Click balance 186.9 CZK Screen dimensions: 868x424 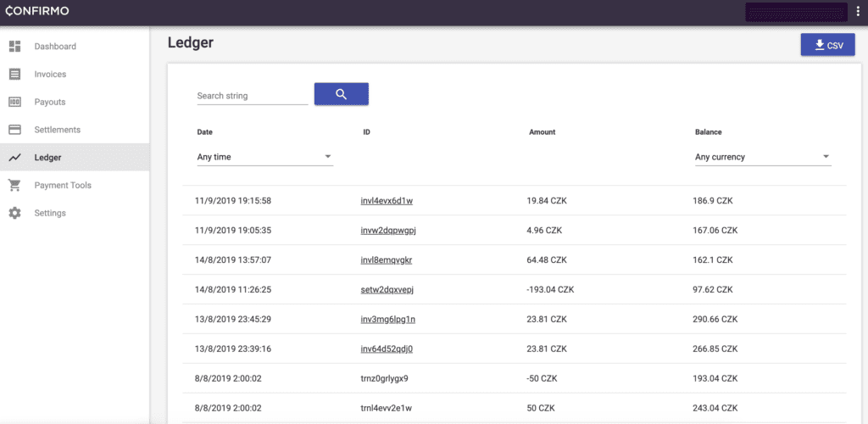click(712, 201)
